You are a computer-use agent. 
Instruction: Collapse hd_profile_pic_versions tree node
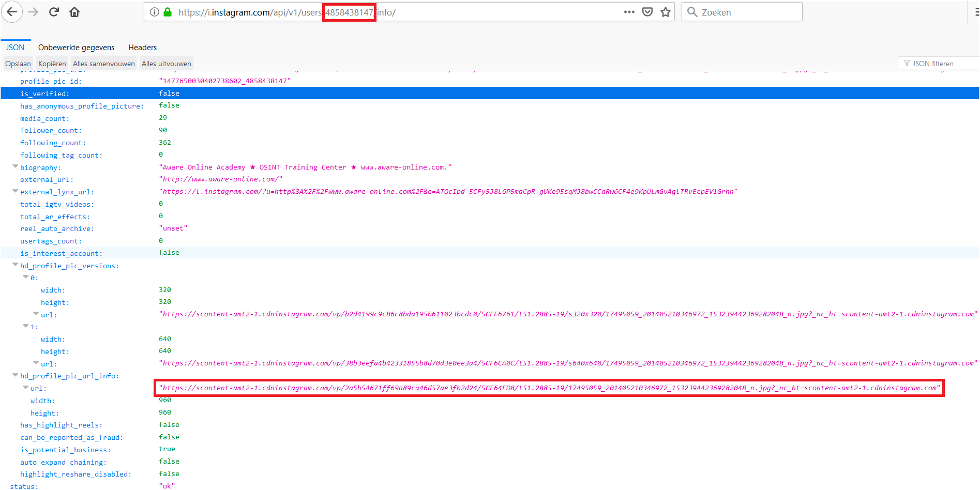click(15, 265)
